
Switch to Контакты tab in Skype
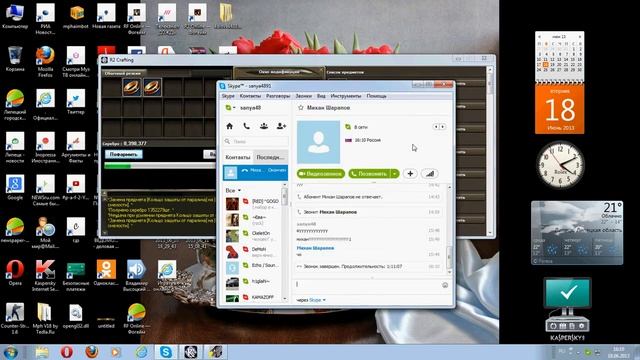[238, 157]
